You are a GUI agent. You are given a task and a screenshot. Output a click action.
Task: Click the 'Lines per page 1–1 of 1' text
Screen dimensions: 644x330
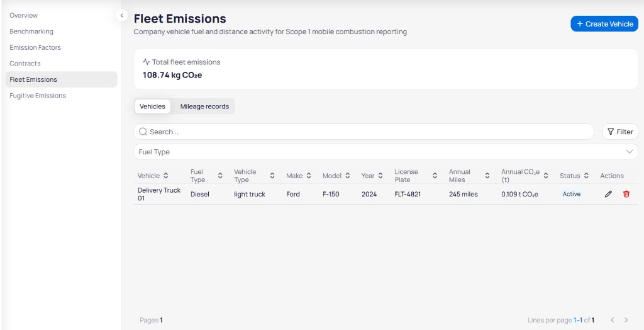561,320
